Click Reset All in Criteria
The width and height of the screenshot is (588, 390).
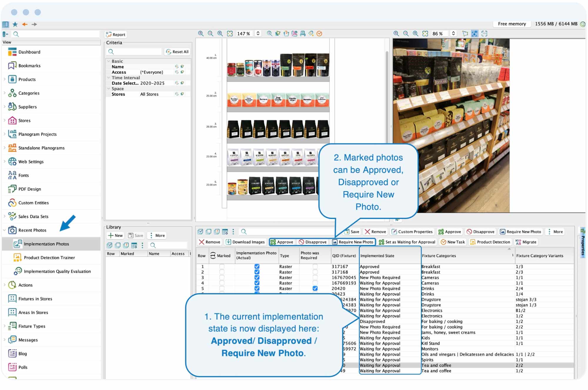(x=177, y=52)
